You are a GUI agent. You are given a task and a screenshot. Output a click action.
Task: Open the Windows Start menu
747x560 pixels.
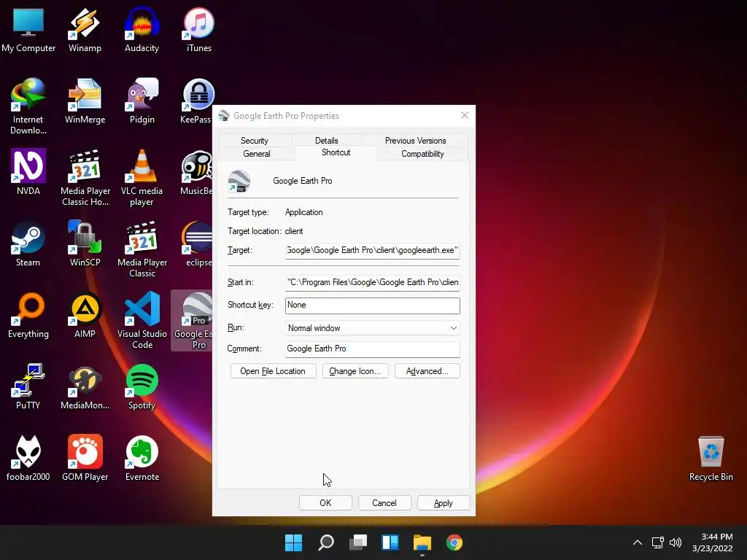293,542
